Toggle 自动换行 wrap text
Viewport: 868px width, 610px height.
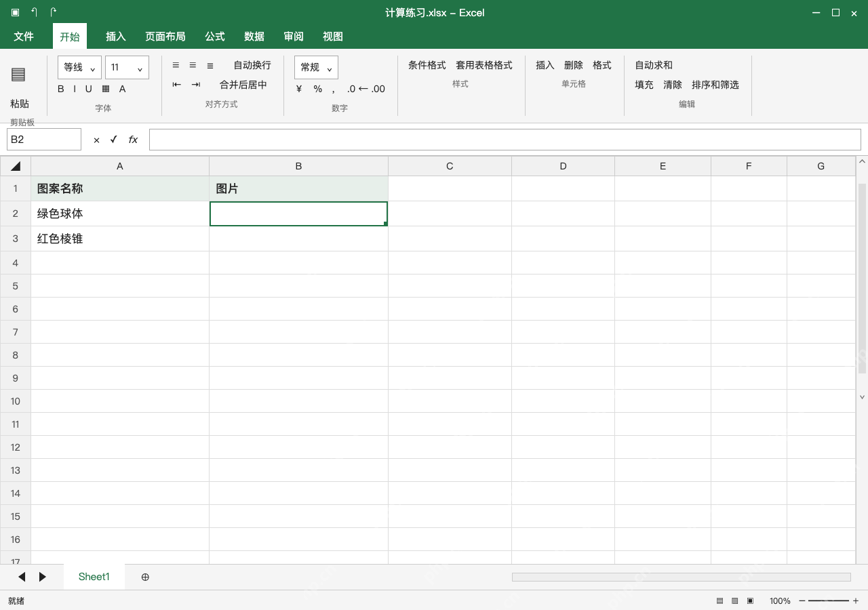252,65
